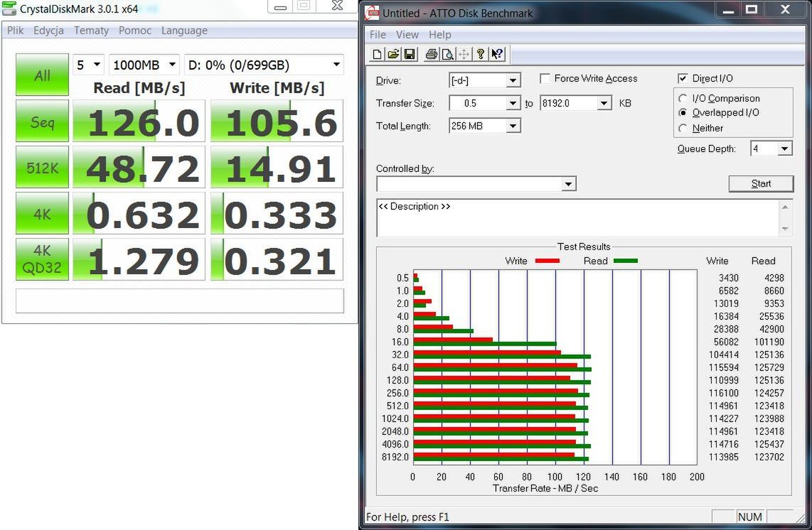The height and width of the screenshot is (530, 812).
Task: Maximize the ATTO Disk Benchmark window
Action: 752,9
